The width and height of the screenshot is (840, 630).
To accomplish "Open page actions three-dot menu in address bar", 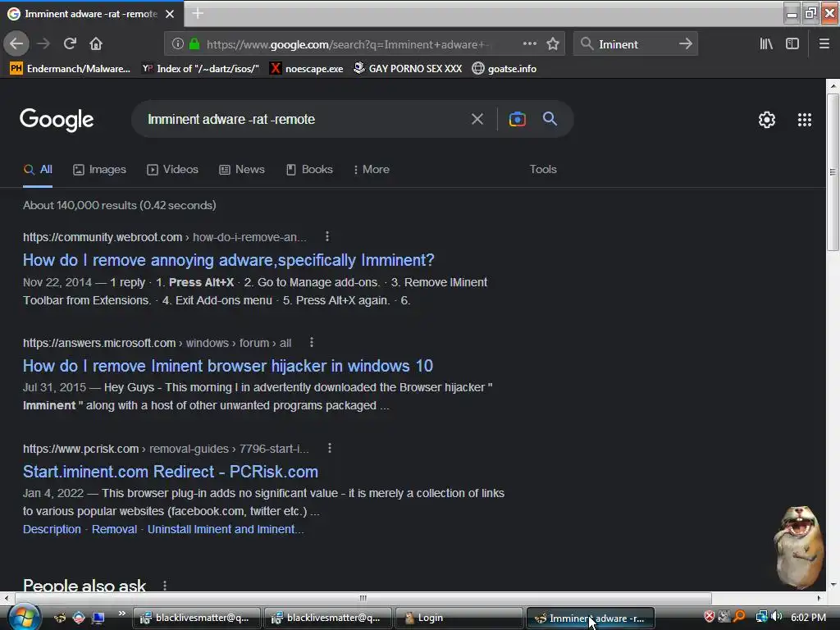I will click(x=529, y=44).
